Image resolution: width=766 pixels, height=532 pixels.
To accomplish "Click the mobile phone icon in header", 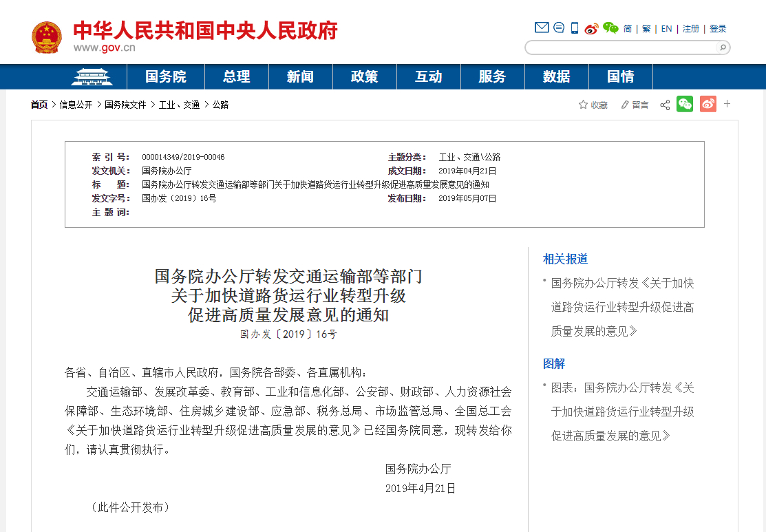I will pos(575,28).
